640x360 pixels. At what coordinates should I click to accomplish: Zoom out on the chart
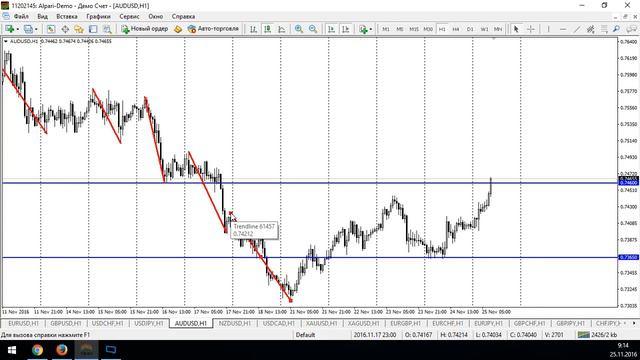tap(313, 29)
